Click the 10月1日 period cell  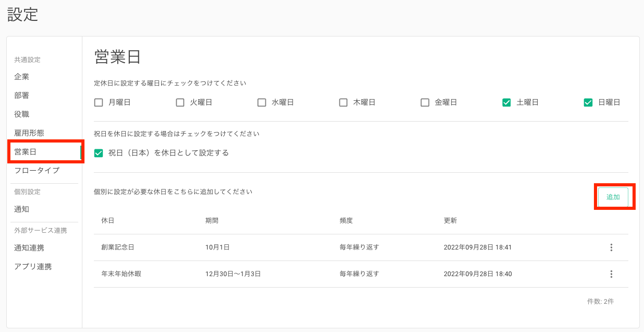[217, 247]
